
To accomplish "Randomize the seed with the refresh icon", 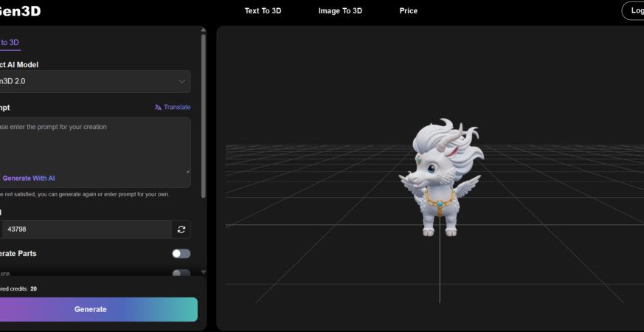I will pyautogui.click(x=181, y=229).
